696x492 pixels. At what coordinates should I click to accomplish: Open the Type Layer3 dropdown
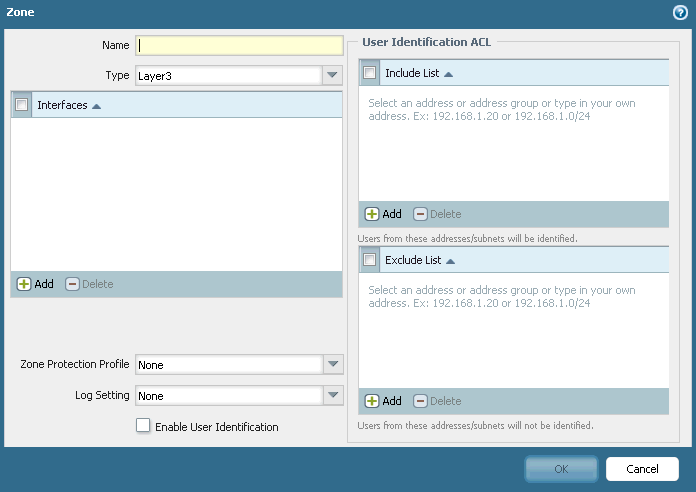click(x=333, y=75)
